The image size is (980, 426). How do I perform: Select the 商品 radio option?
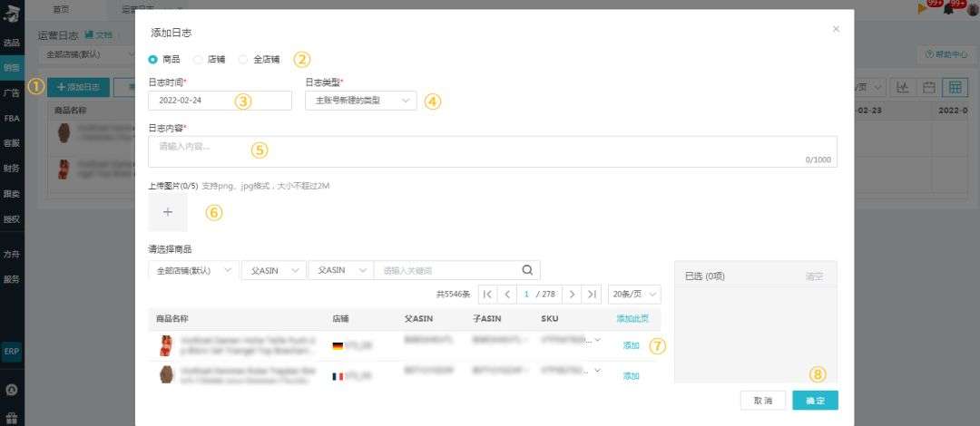(x=153, y=60)
